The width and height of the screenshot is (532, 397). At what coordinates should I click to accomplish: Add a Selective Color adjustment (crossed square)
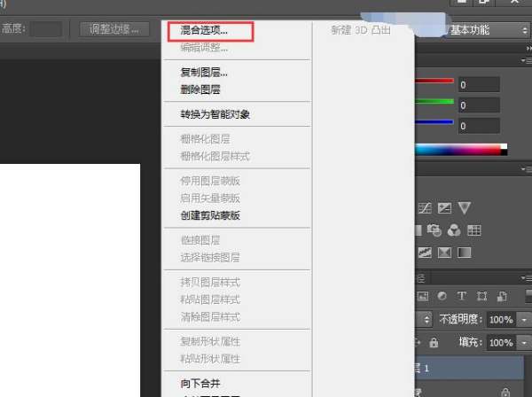pyautogui.click(x=444, y=253)
